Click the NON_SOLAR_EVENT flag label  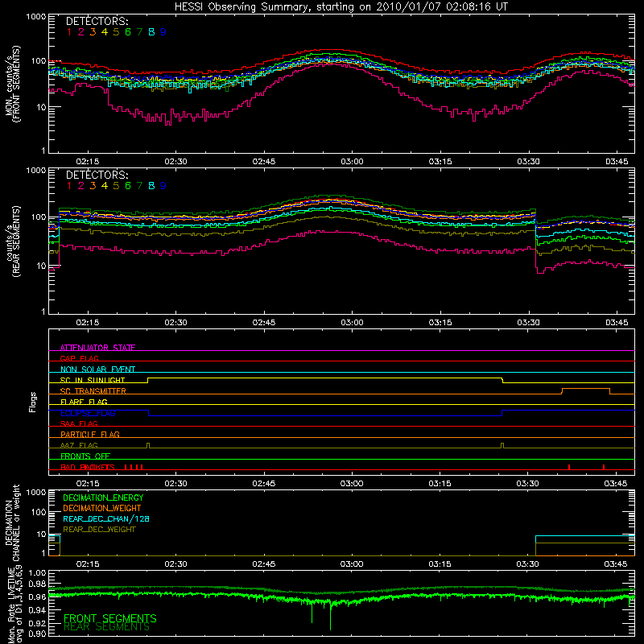pos(97,369)
